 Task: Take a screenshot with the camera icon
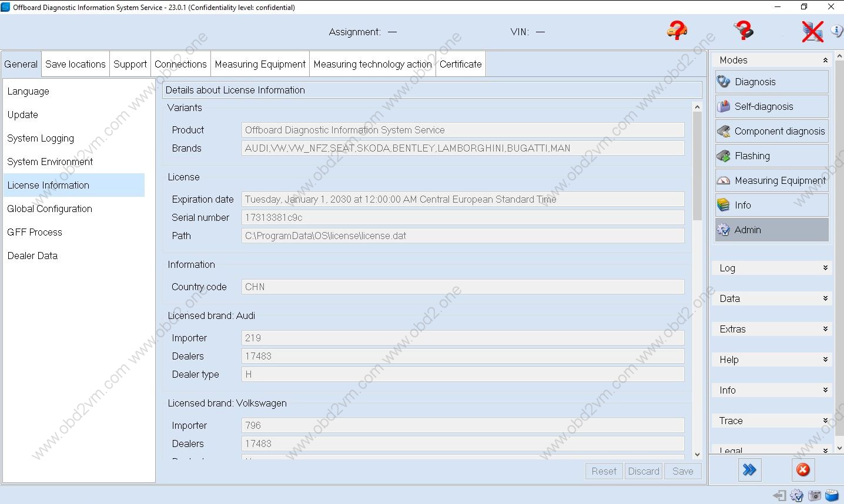pyautogui.click(x=815, y=496)
